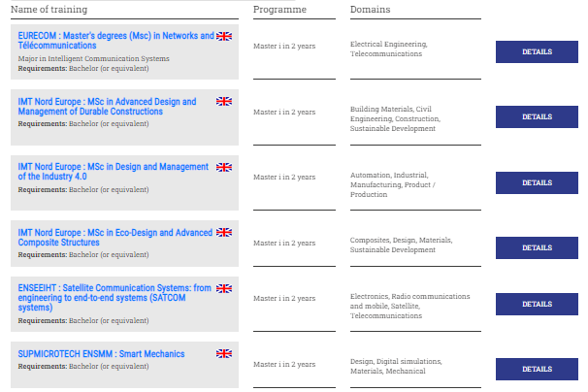588x392 pixels.
Task: Click 'Master i in 2 years' in the EURECOM row
Action: pyautogui.click(x=284, y=47)
